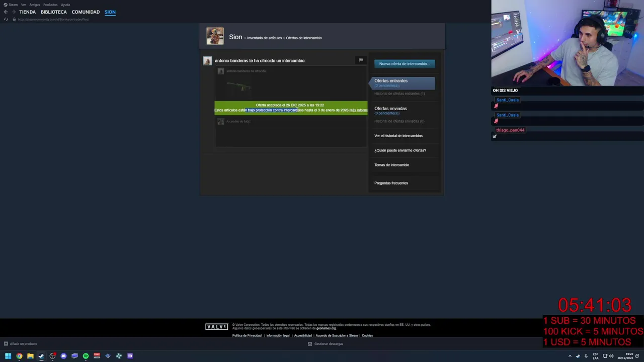Click Nueva oferta de intercambio button
The height and width of the screenshot is (362, 644).
click(x=405, y=64)
